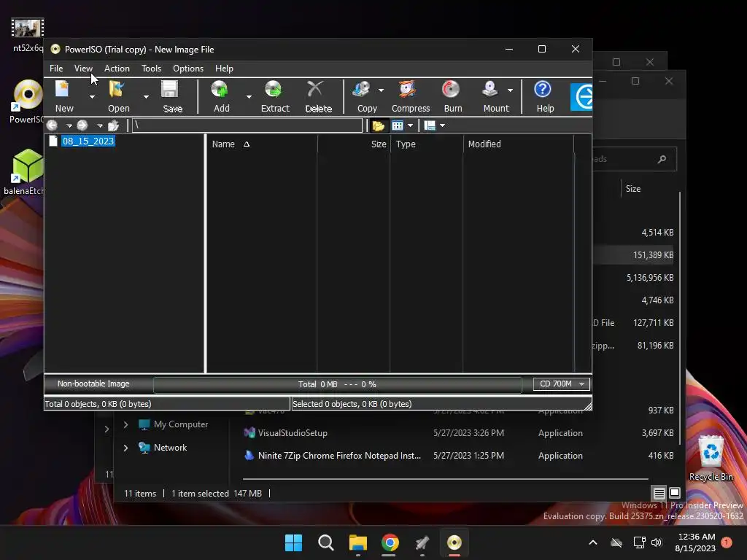
Task: Toggle the folders pane icon
Action: coord(379,125)
